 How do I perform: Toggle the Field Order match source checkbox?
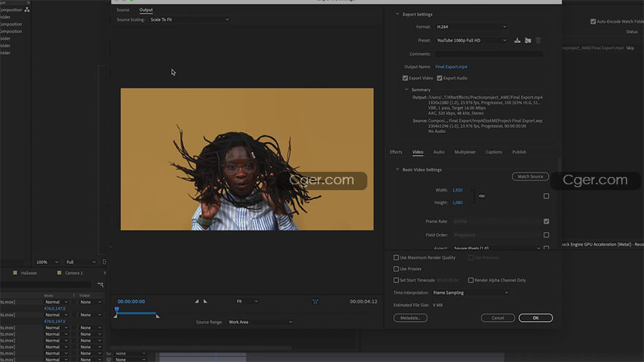click(546, 235)
